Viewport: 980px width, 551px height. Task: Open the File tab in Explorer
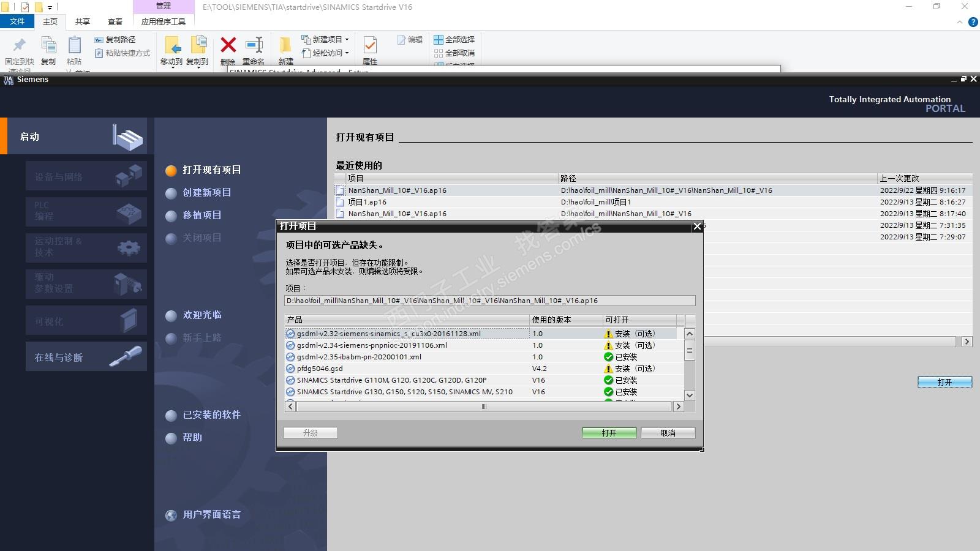(17, 21)
